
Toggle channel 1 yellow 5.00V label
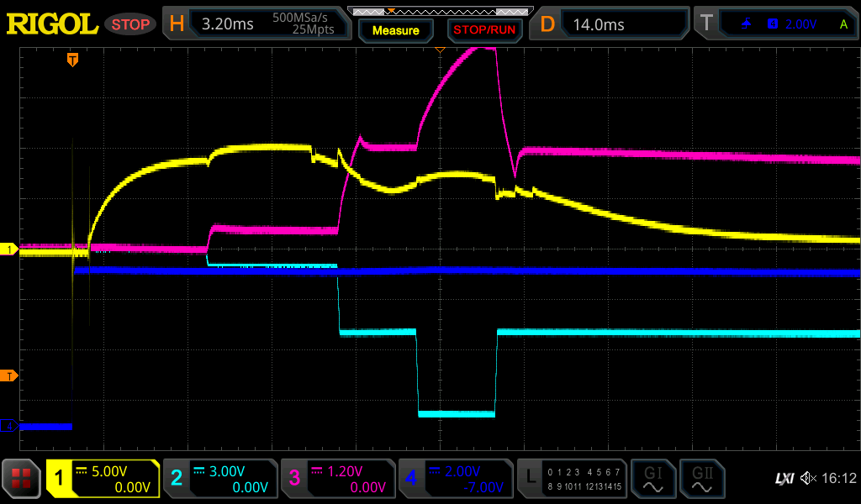[103, 479]
